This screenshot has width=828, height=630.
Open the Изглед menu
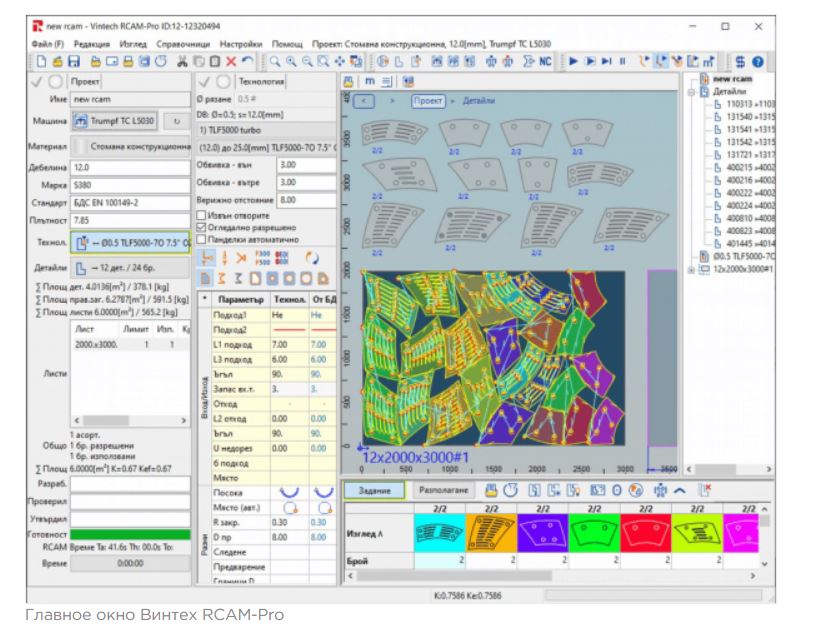point(133,44)
